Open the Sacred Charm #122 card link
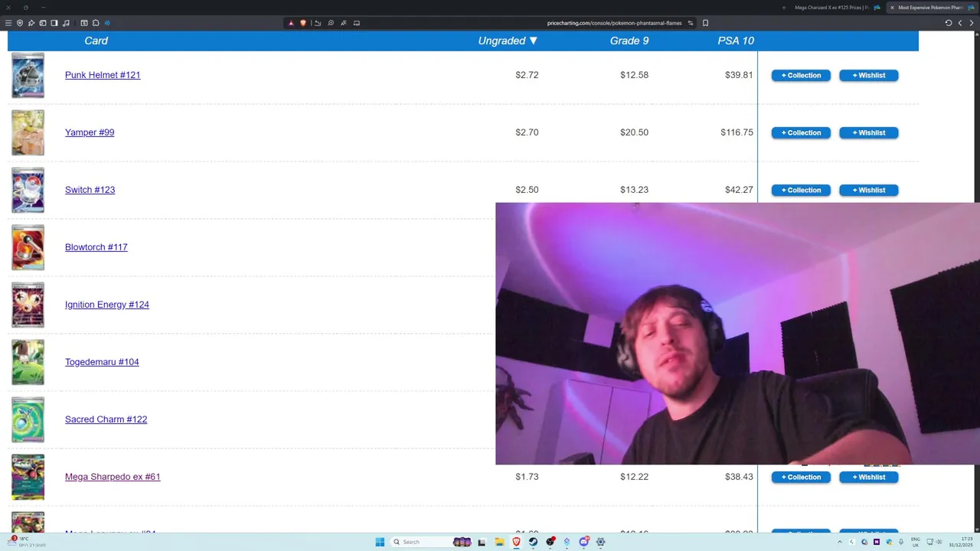Image resolution: width=980 pixels, height=551 pixels. click(x=106, y=419)
